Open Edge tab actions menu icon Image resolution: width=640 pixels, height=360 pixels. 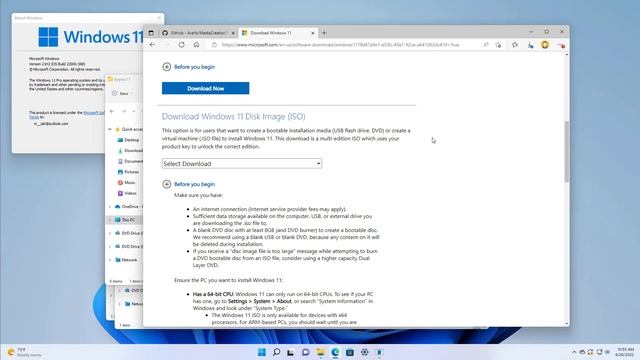pos(151,33)
